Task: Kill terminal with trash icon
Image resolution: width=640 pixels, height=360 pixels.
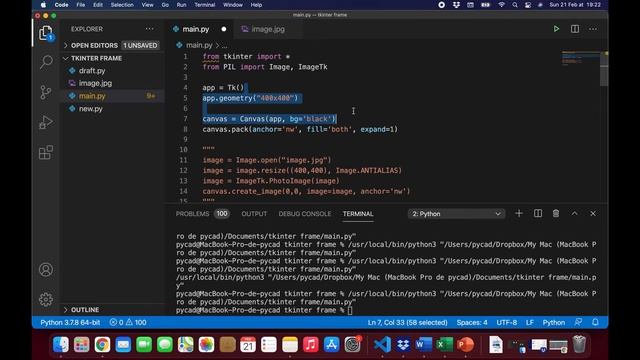Action: coord(556,213)
